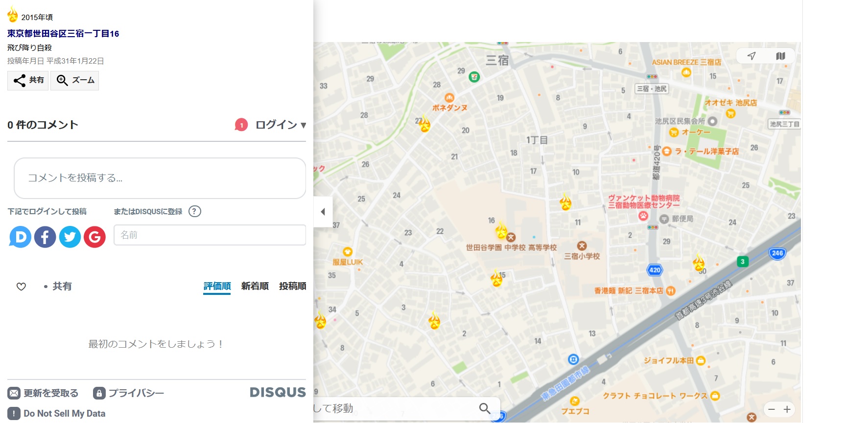Toggle the map type icon

(780, 56)
